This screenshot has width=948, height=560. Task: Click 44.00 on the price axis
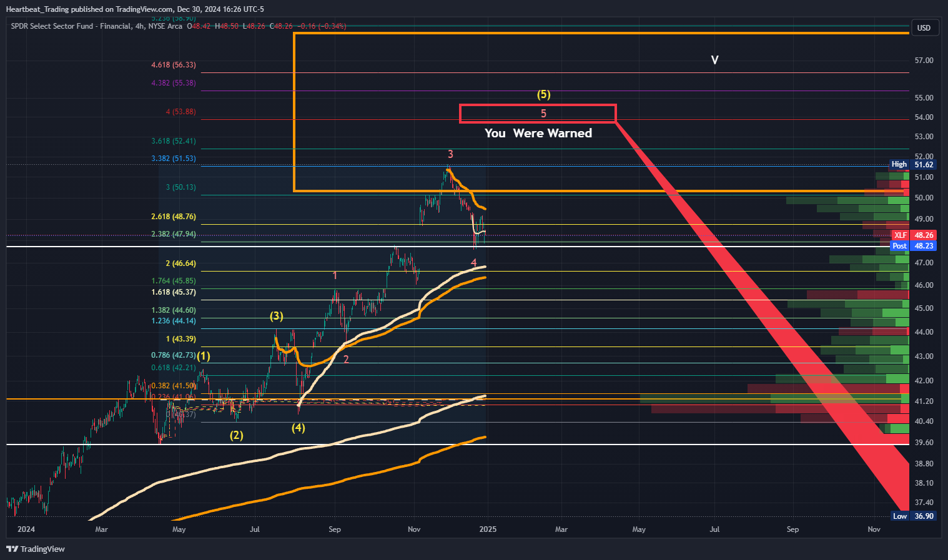point(924,332)
